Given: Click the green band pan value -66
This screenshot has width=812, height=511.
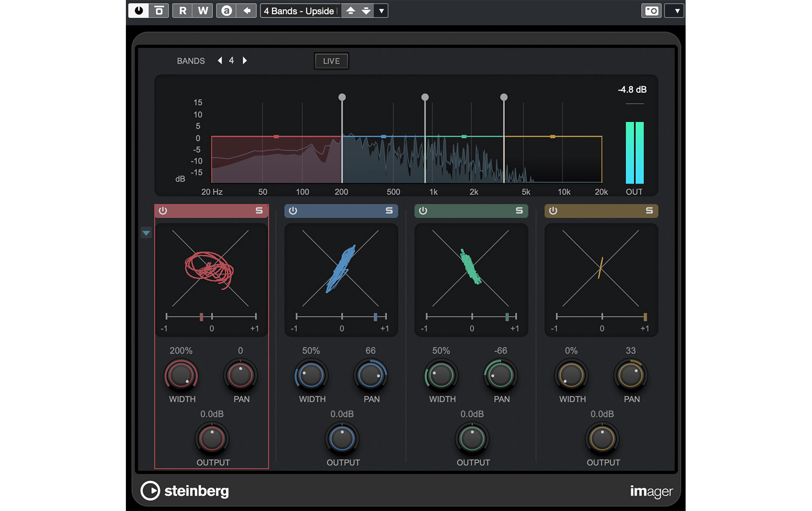Looking at the screenshot, I should pyautogui.click(x=500, y=351).
